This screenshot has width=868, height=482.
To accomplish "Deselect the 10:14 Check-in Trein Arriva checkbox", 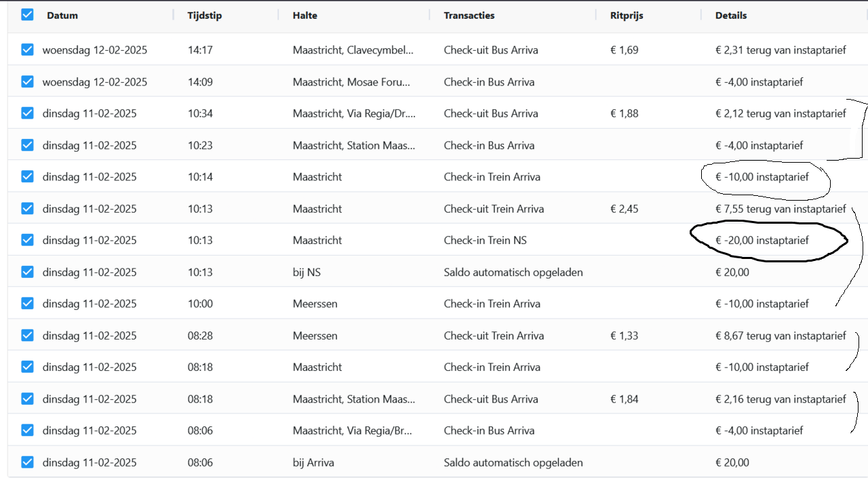I will pyautogui.click(x=27, y=176).
